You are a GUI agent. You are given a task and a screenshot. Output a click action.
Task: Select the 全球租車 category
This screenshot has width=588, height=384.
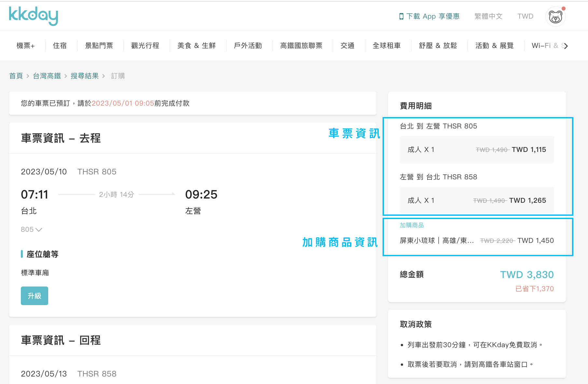tap(386, 46)
